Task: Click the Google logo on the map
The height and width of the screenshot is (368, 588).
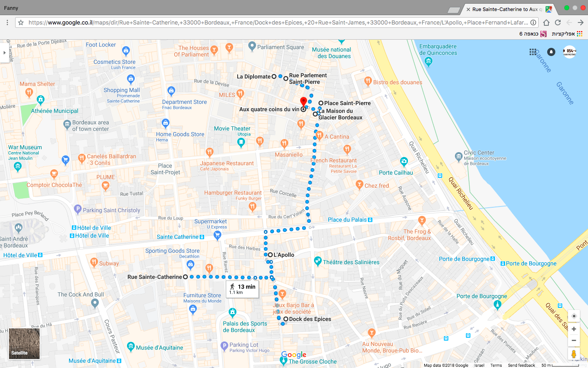Action: pos(294,355)
